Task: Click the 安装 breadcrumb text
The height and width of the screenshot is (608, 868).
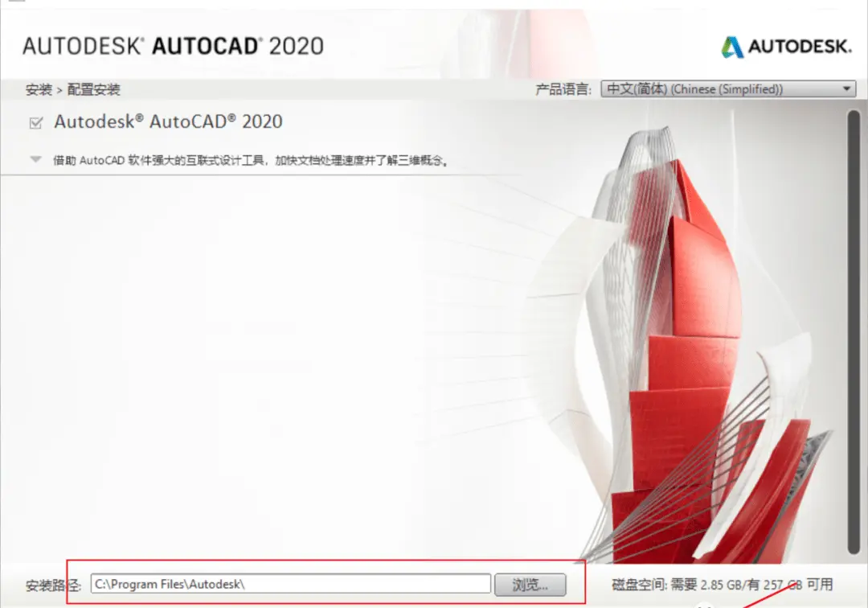Action: point(39,90)
